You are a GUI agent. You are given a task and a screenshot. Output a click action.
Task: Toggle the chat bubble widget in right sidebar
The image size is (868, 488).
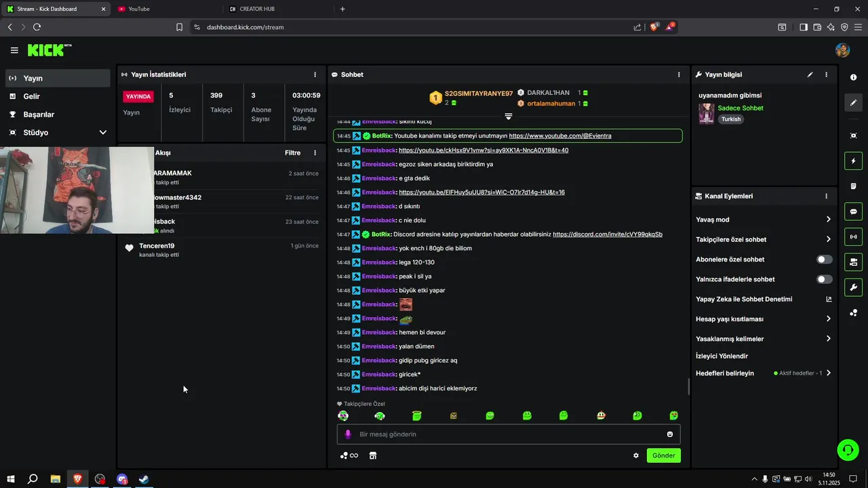tap(853, 211)
